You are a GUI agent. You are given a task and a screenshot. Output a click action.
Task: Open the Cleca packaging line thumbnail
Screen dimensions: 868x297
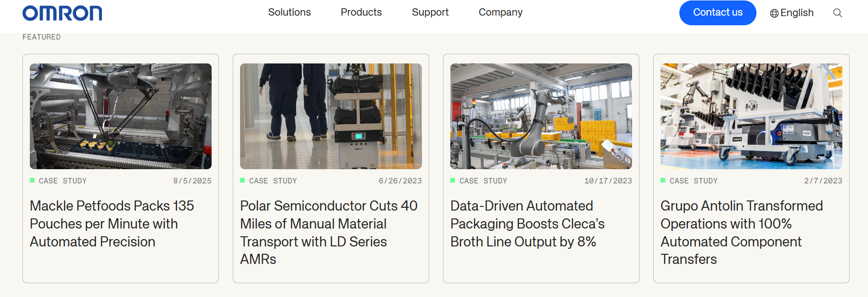pos(541,116)
